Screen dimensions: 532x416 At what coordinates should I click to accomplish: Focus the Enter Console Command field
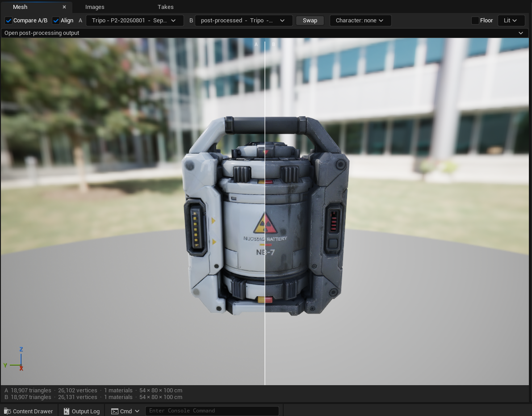212,411
